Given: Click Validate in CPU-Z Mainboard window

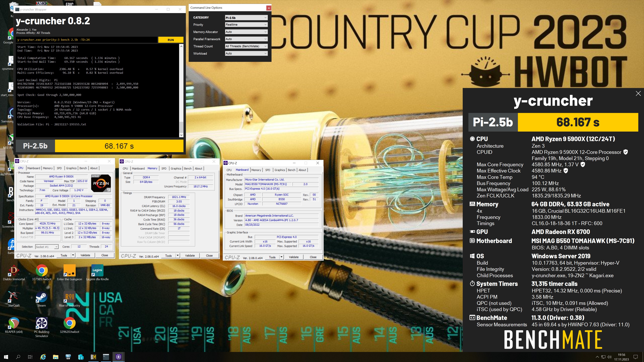Looking at the screenshot, I should [x=294, y=257].
